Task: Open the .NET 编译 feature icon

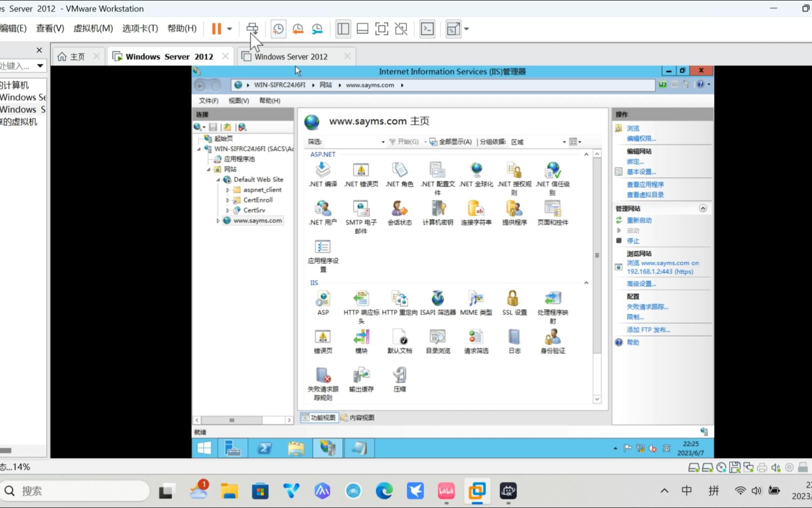Action: point(323,174)
